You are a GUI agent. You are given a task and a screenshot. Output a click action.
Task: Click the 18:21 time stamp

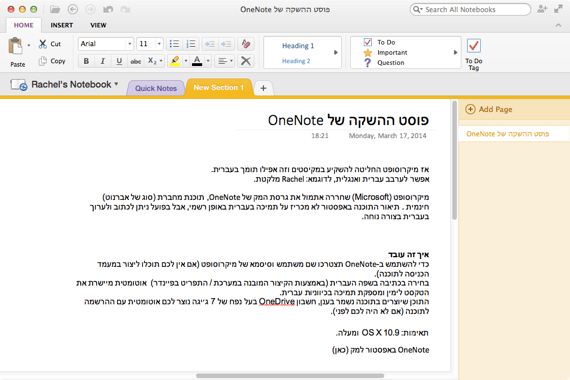(320, 136)
